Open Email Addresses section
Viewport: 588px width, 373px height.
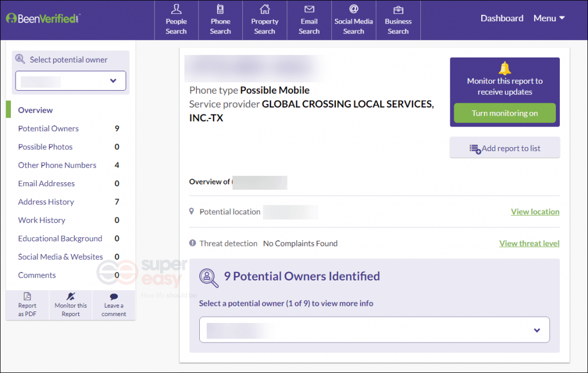(x=47, y=183)
